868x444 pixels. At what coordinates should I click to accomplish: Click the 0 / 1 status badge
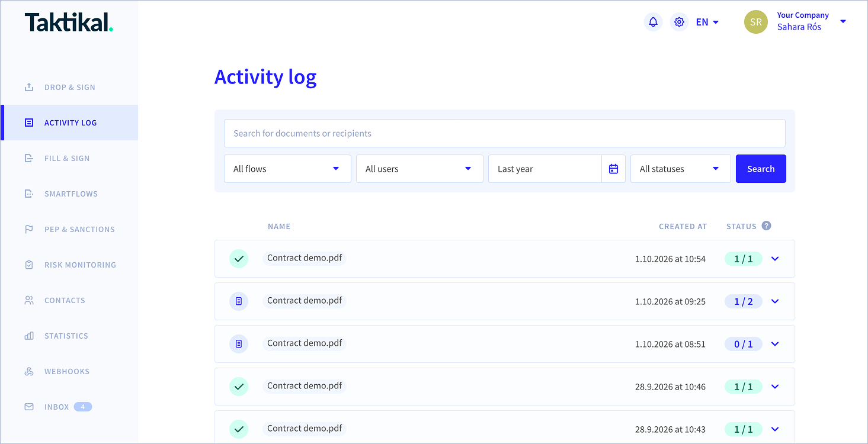click(x=744, y=344)
